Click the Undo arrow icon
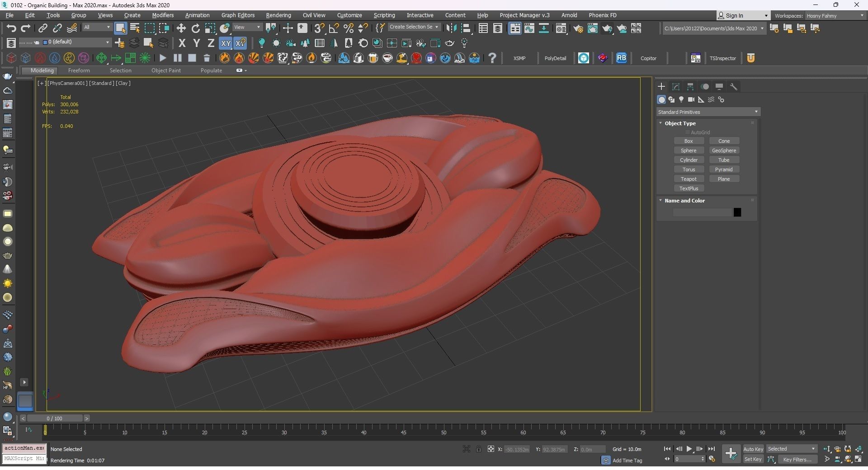 [x=11, y=28]
